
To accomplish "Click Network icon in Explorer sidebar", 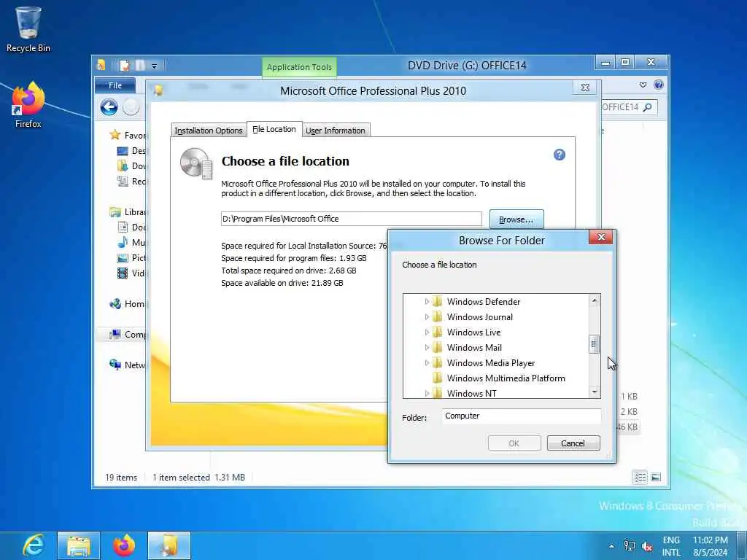I will click(x=115, y=365).
